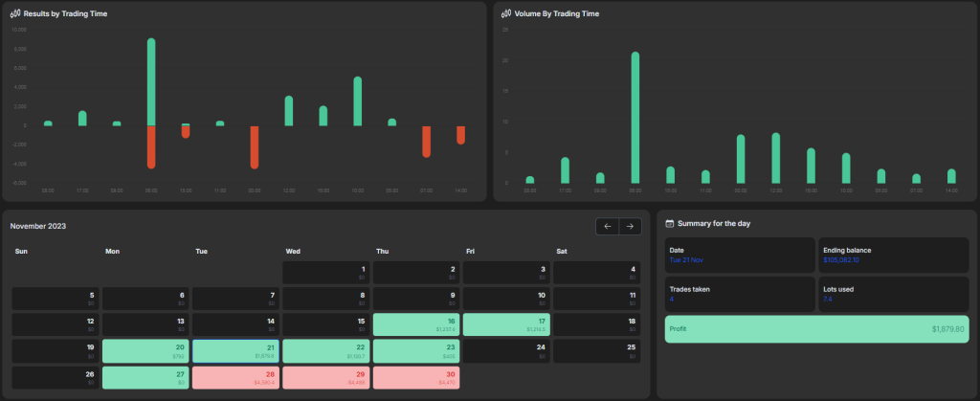980x401 pixels.
Task: Choose Monday November 20 cell
Action: click(x=146, y=351)
